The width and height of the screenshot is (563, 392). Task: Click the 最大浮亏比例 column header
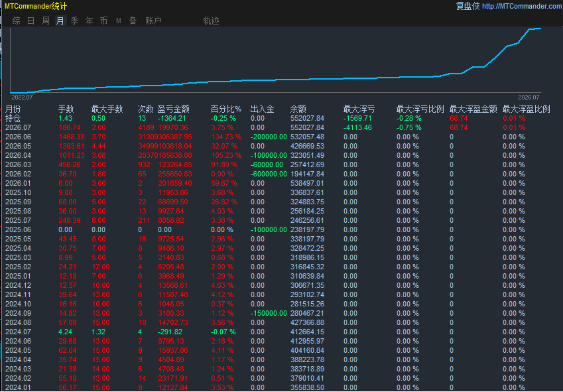pyautogui.click(x=420, y=109)
